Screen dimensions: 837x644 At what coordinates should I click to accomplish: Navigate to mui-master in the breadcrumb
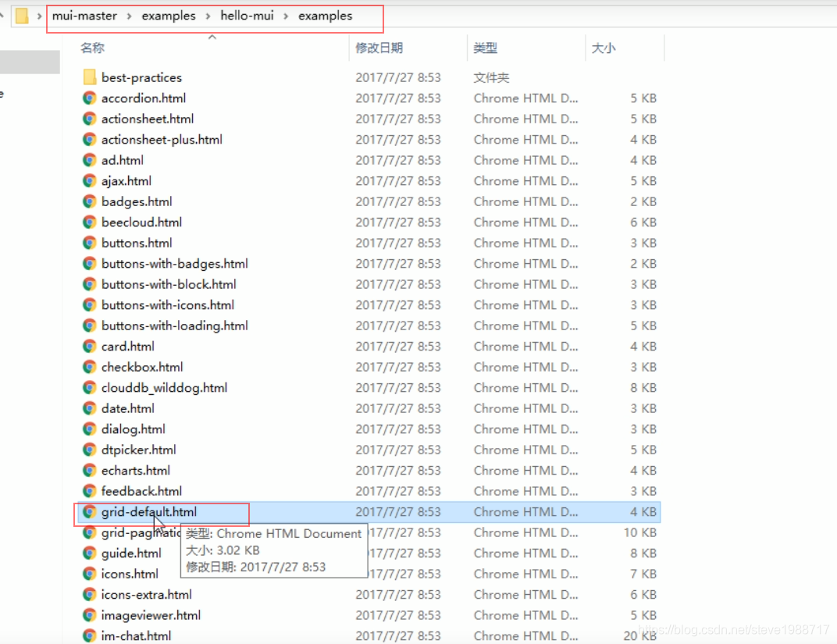click(84, 16)
